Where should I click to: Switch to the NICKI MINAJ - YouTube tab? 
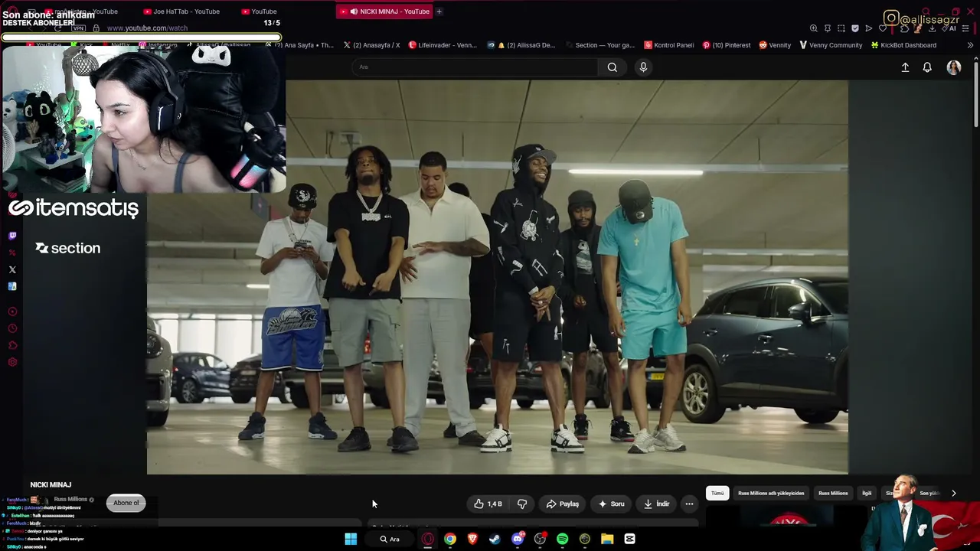[x=385, y=11]
